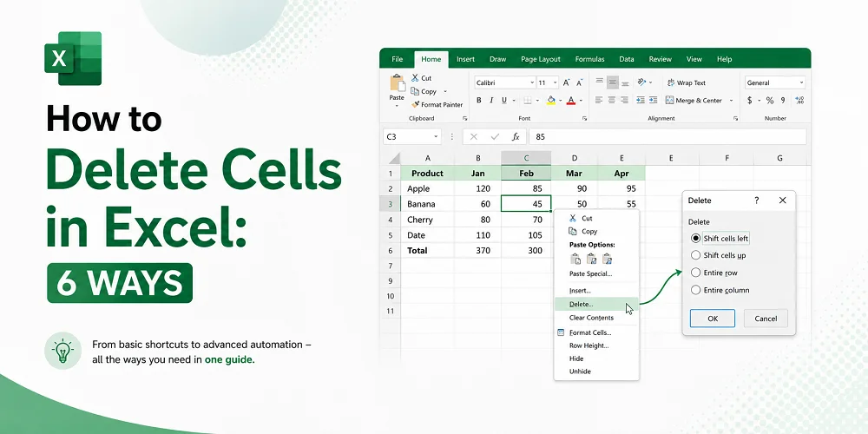Open the Calibri font name dropdown
Image resolution: width=868 pixels, height=434 pixels.
click(532, 82)
